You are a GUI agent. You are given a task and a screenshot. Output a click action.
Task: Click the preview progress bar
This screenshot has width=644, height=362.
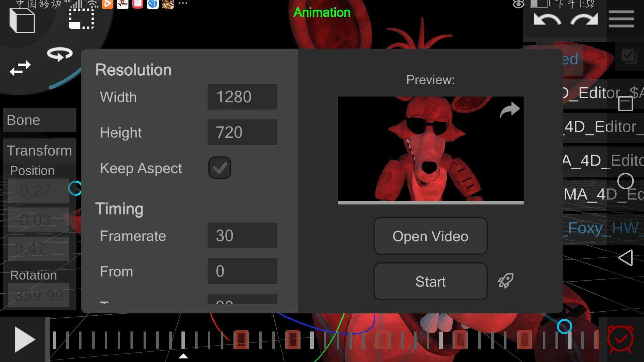[430, 203]
